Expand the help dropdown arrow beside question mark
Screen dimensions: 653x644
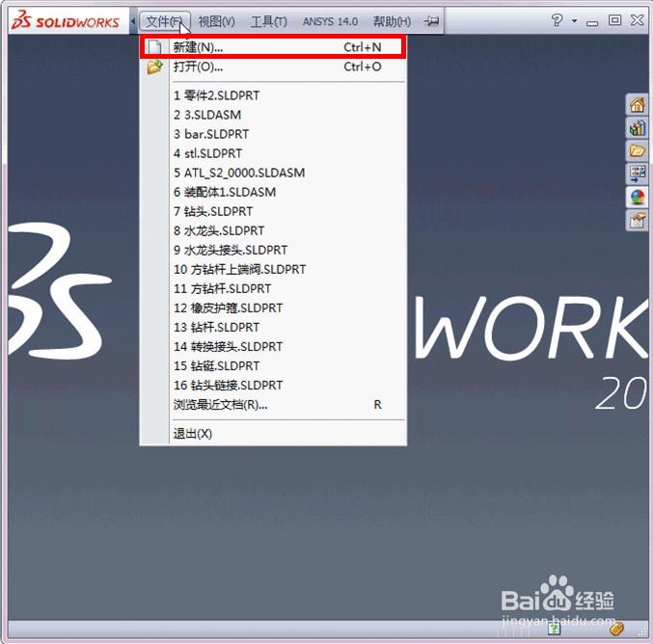(574, 21)
